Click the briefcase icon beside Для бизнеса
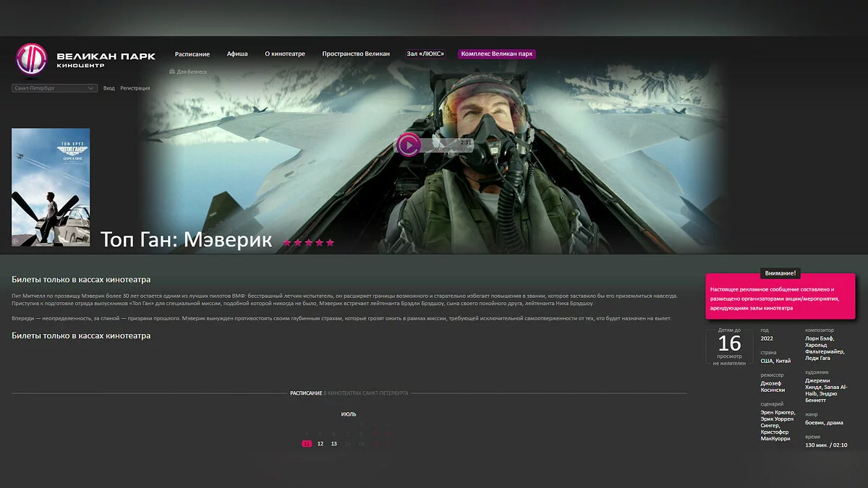Viewport: 868px width, 488px height. tap(172, 72)
